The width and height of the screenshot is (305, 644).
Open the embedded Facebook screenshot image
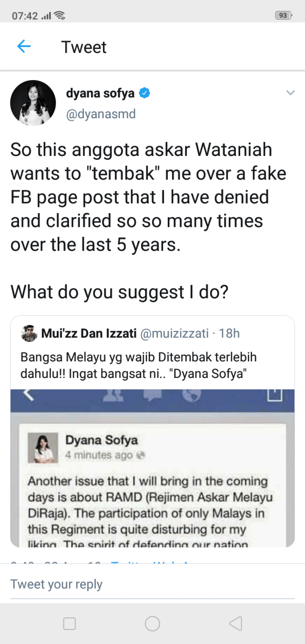tap(152, 467)
